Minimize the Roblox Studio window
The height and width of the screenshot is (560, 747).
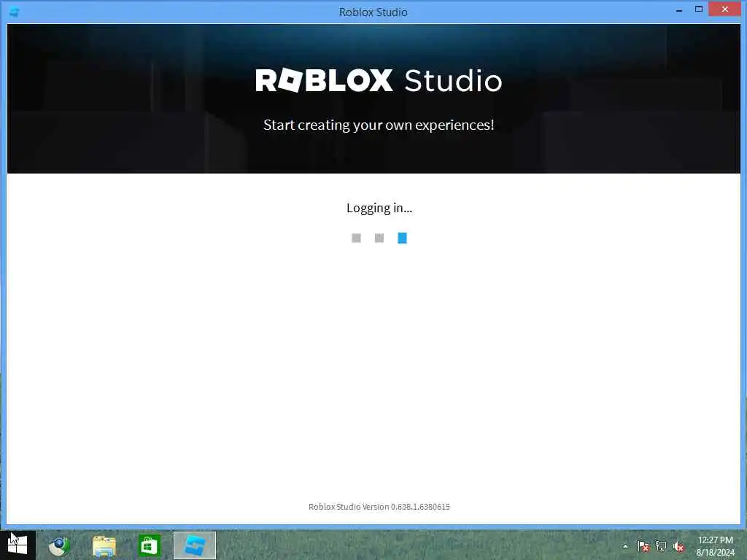click(x=679, y=10)
